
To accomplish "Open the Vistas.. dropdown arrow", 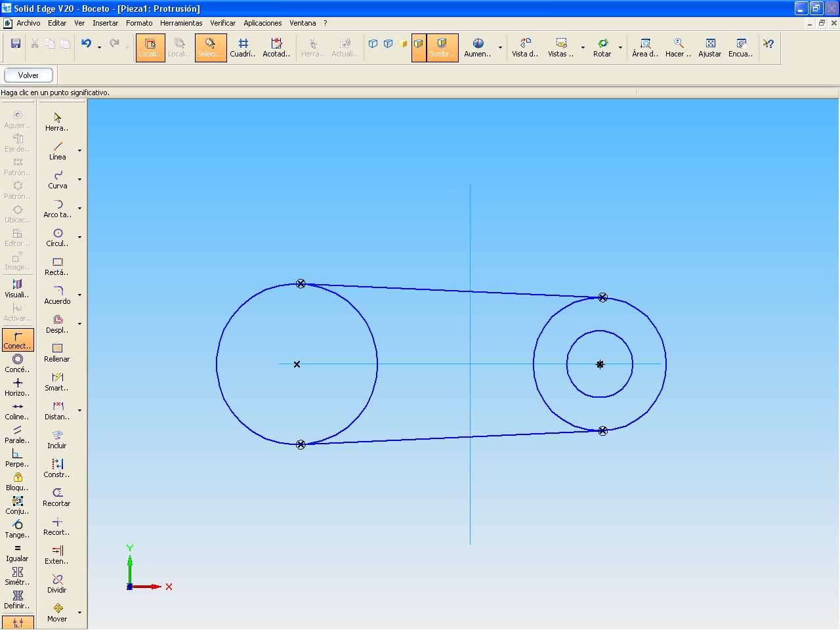I will coord(583,48).
